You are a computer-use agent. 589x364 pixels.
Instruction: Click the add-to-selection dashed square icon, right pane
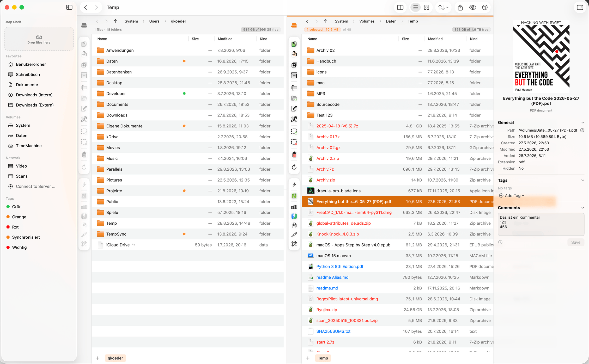tap(294, 132)
